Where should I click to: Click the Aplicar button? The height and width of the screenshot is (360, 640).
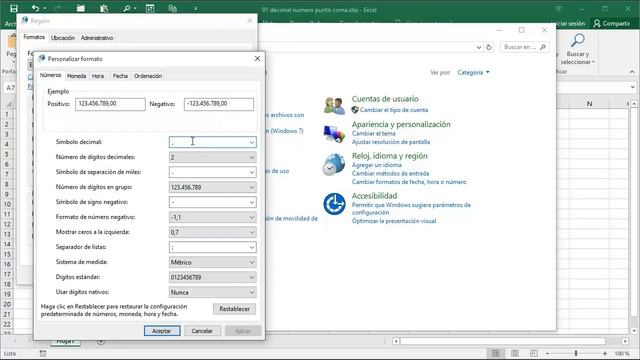point(242,331)
